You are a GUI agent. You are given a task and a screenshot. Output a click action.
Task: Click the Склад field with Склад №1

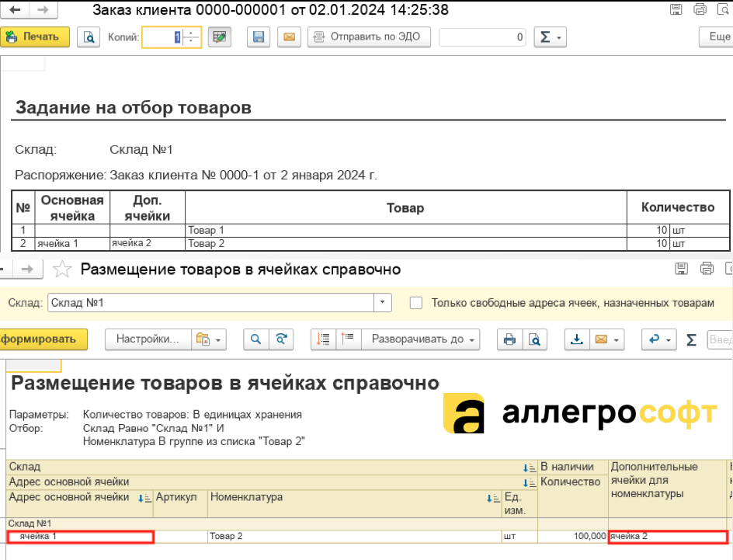tap(211, 303)
